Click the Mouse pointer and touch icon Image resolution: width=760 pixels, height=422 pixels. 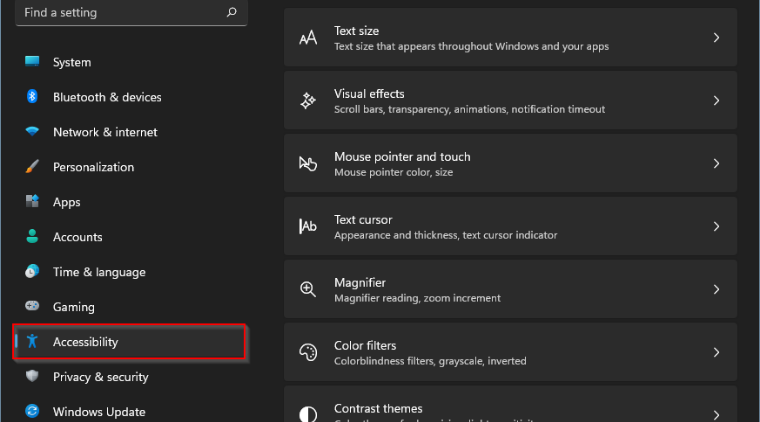308,164
